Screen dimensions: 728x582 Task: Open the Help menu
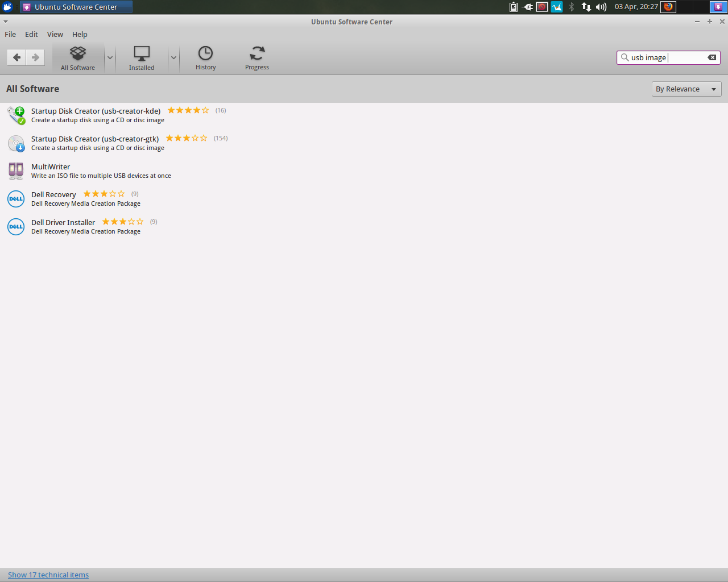pyautogui.click(x=80, y=34)
